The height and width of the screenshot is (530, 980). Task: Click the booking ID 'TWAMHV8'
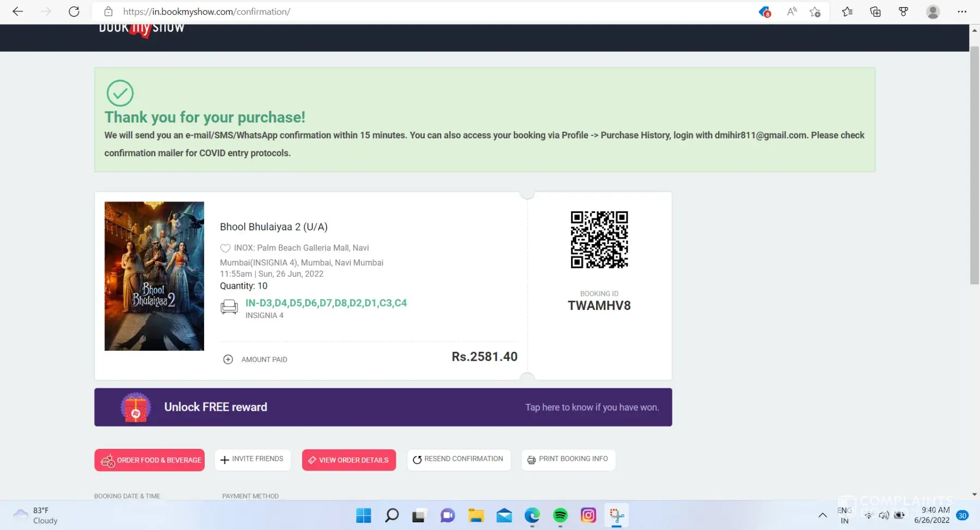pos(599,306)
